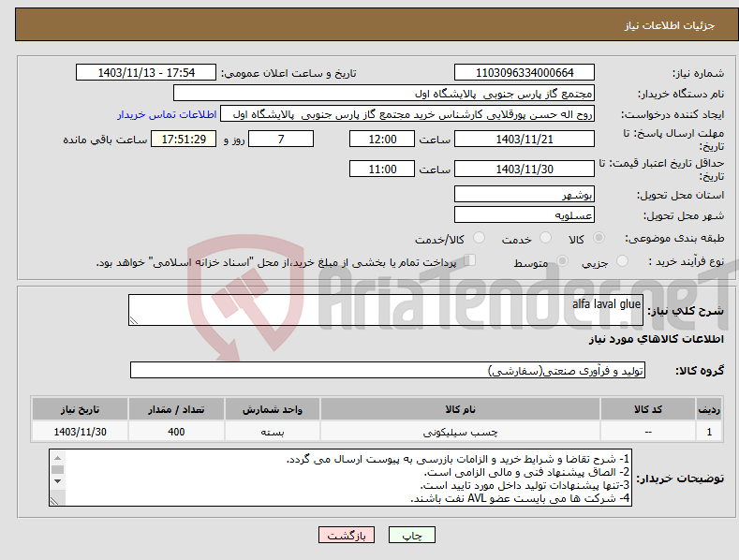The width and height of the screenshot is (739, 560).
Task: Click the resize grip of description box
Action: point(134,320)
